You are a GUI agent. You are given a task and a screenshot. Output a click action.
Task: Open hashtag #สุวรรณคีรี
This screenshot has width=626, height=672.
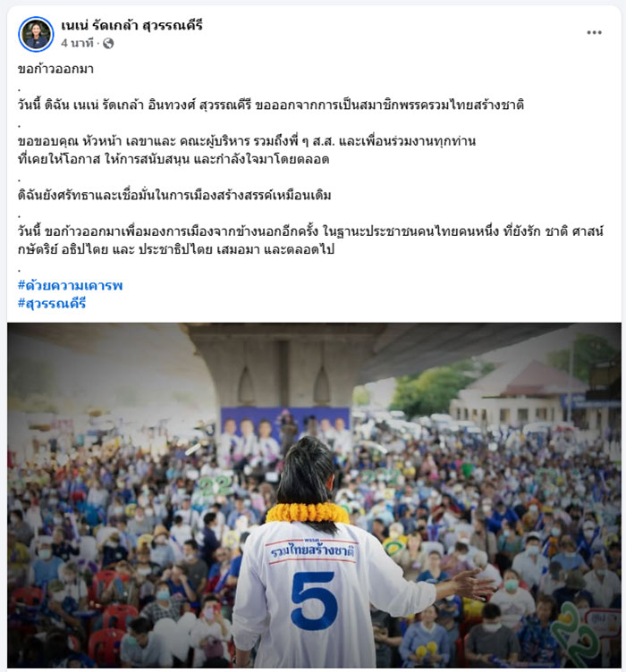(x=52, y=304)
